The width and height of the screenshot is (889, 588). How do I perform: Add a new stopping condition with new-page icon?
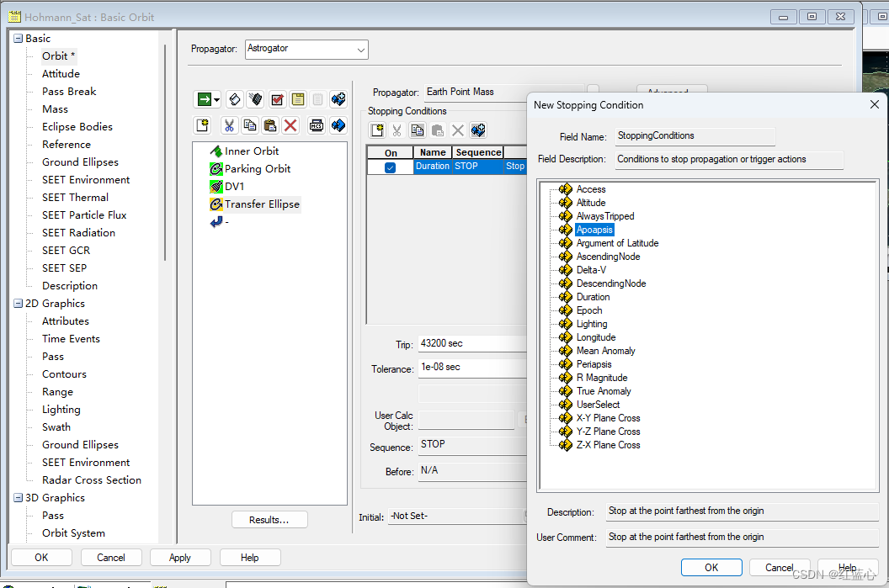[377, 130]
